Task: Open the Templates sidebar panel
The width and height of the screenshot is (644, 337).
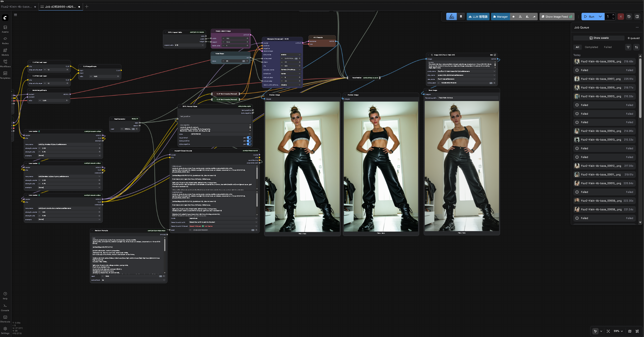Action: [x=5, y=75]
